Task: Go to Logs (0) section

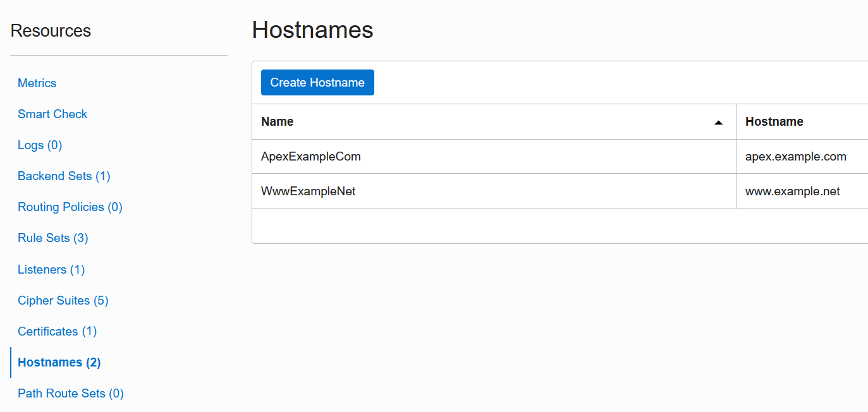Action: [x=40, y=145]
